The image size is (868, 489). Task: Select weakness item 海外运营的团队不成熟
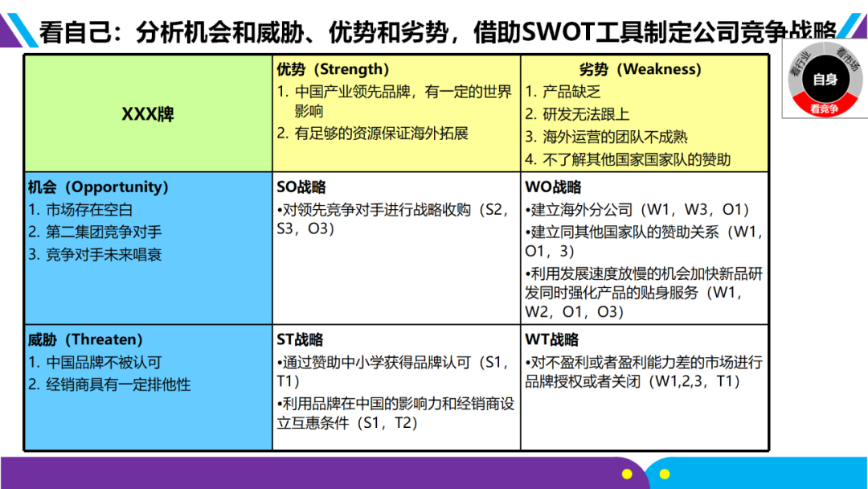606,137
